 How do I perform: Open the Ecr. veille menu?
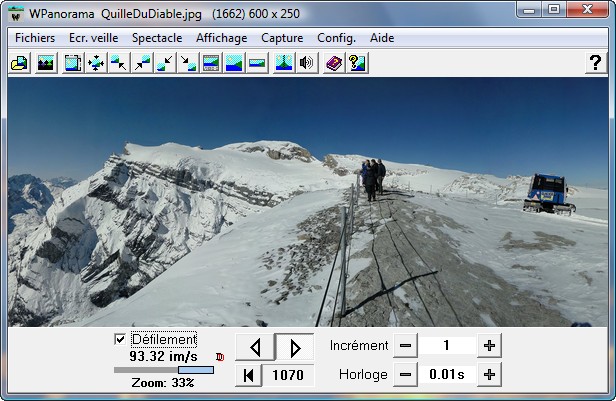pyautogui.click(x=94, y=38)
